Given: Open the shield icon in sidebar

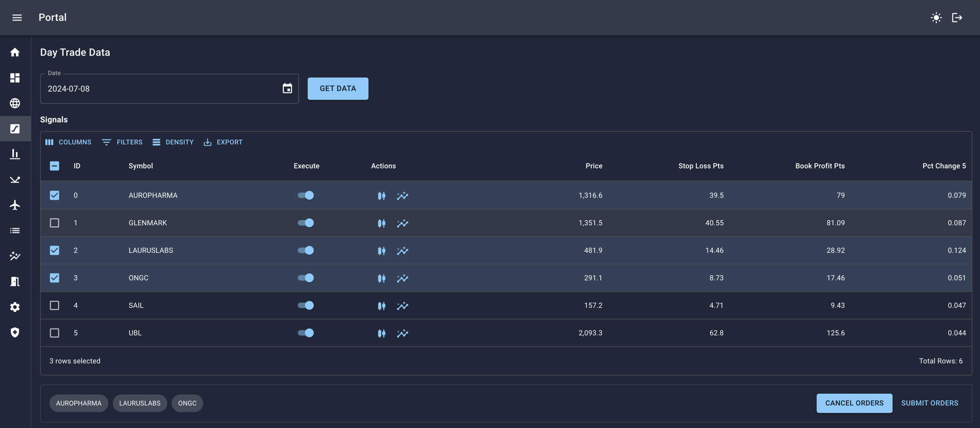Looking at the screenshot, I should 15,332.
